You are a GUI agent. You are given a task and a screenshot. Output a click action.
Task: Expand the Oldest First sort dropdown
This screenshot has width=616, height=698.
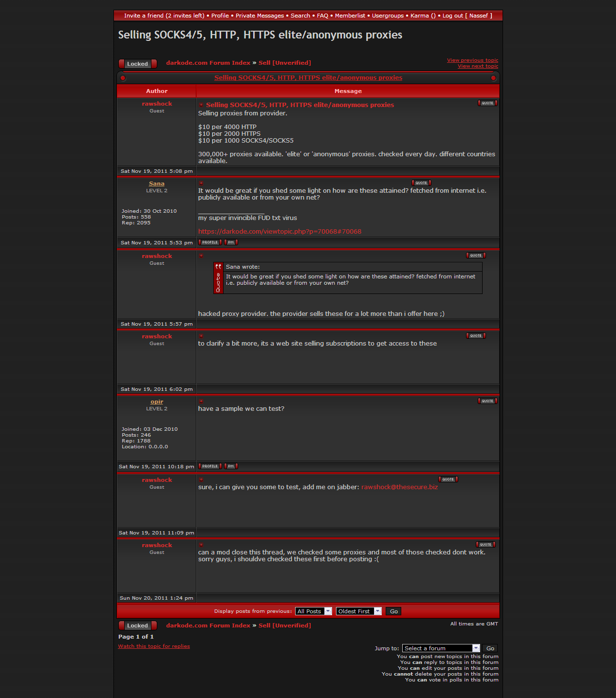358,611
